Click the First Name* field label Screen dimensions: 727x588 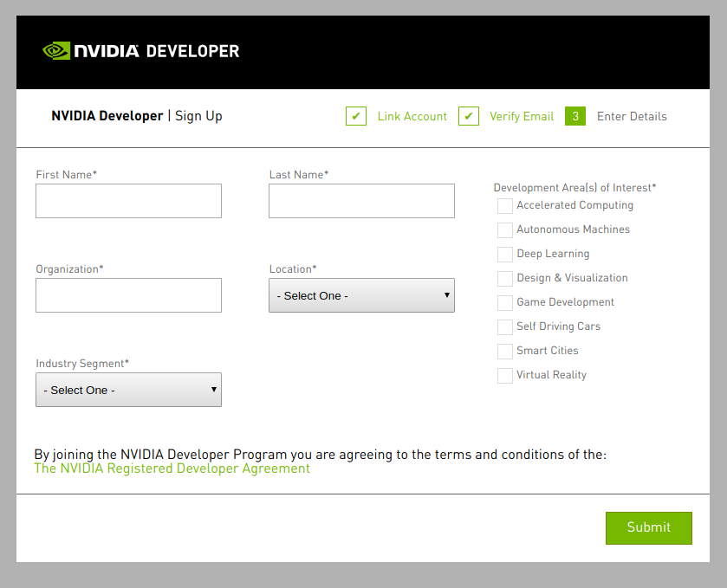pos(67,175)
